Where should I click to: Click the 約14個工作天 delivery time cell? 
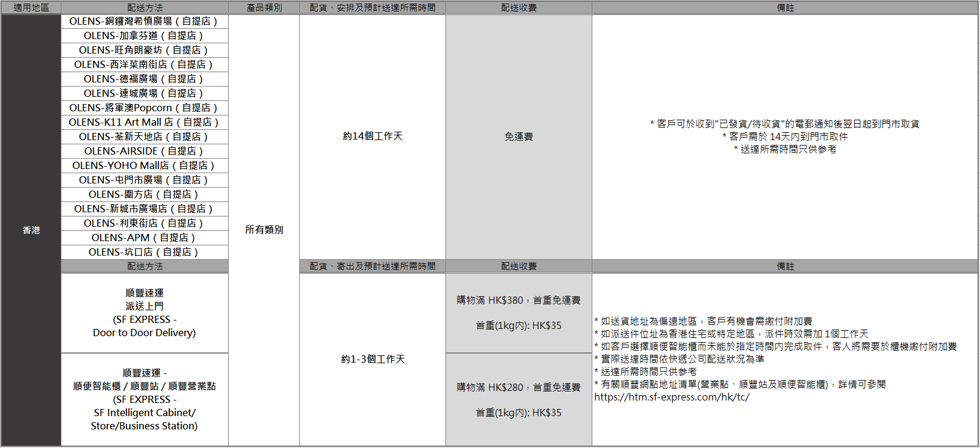coord(373,137)
